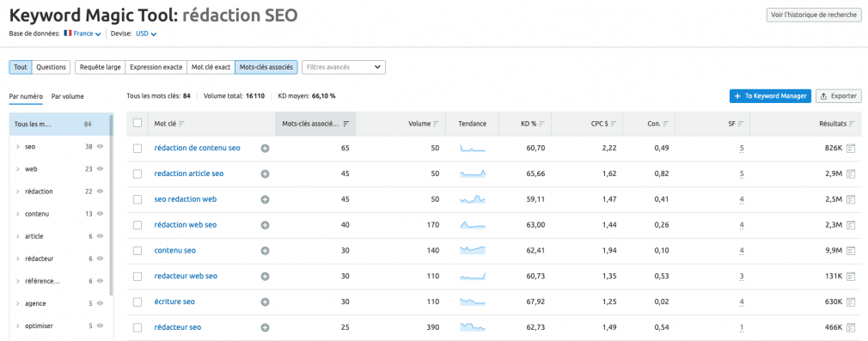The image size is (868, 341).
Task: Expand the 'contenu' keyword group
Action: click(x=18, y=214)
